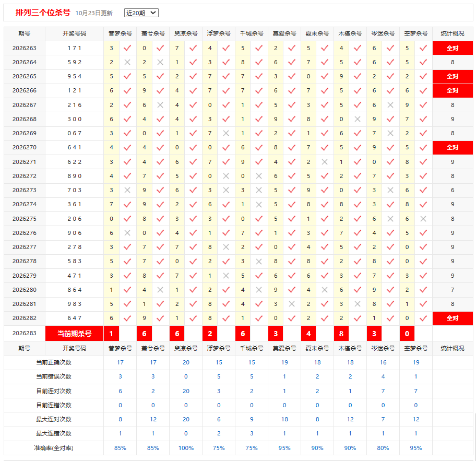Click the 全对 badge in row 2026282

coord(453,318)
